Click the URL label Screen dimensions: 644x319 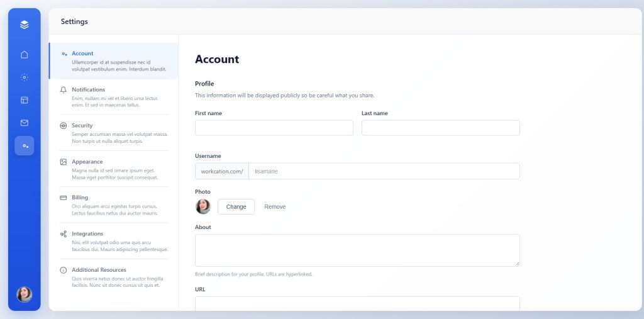click(x=200, y=289)
